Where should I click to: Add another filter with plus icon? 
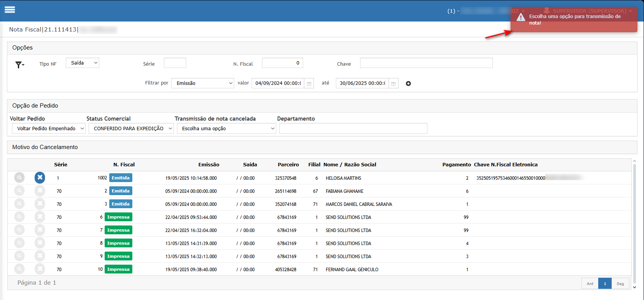click(409, 83)
